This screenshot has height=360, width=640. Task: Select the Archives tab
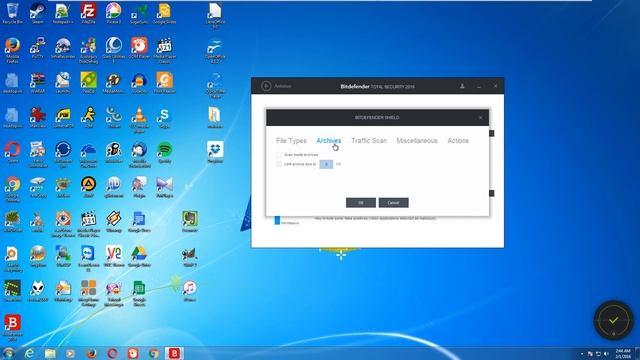coord(329,140)
